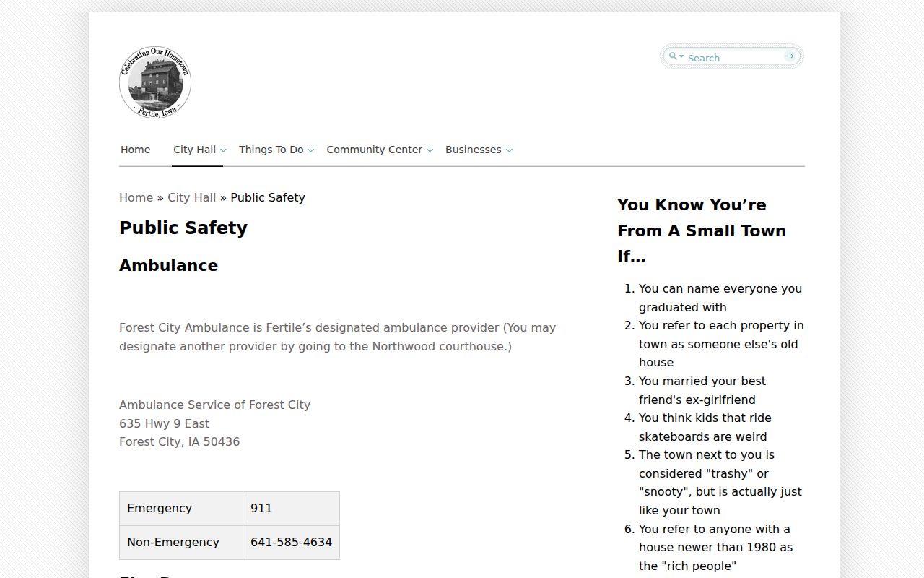Viewport: 924px width, 578px height.
Task: Go to Home via the breadcrumb
Action: click(x=136, y=197)
